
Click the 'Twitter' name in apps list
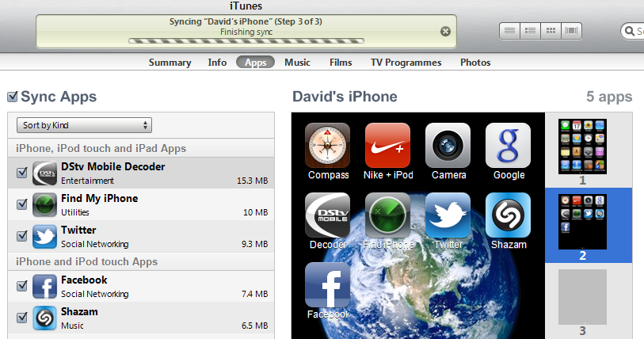(x=78, y=230)
